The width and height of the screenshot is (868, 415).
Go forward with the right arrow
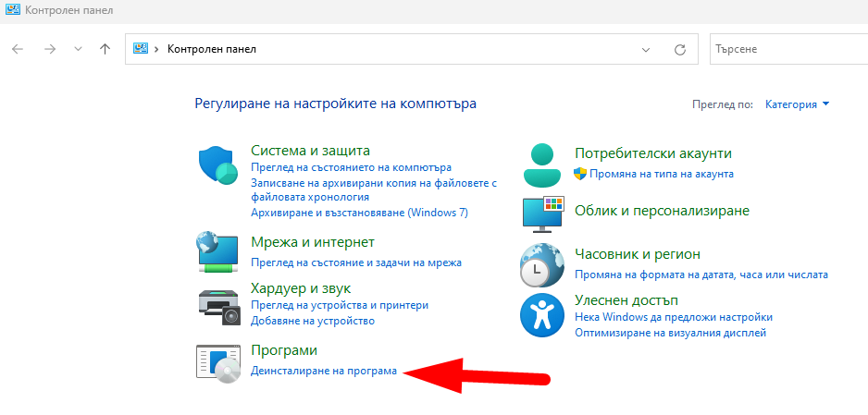pyautogui.click(x=50, y=49)
